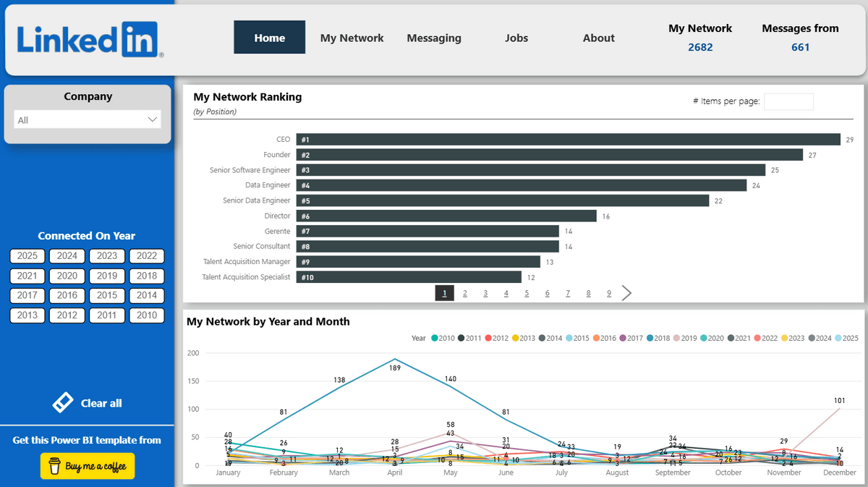
Task: Select the 2022 year button
Action: pyautogui.click(x=147, y=256)
